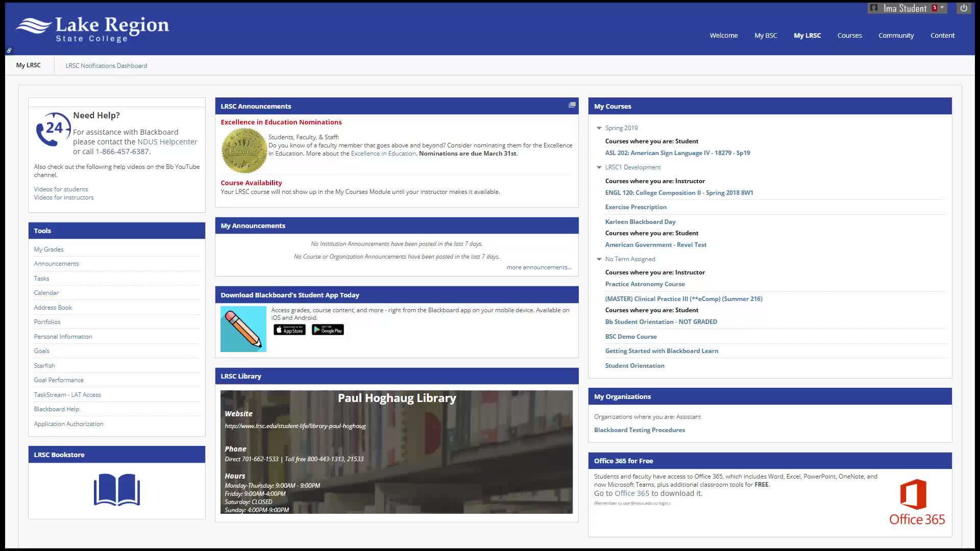The width and height of the screenshot is (980, 551).
Task: Click the Lake Region State College logo
Action: click(x=92, y=29)
